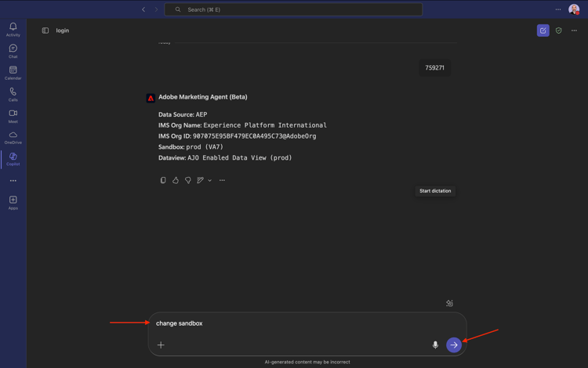Image resolution: width=588 pixels, height=368 pixels.
Task: Start a new chat with compose icon
Action: [543, 31]
